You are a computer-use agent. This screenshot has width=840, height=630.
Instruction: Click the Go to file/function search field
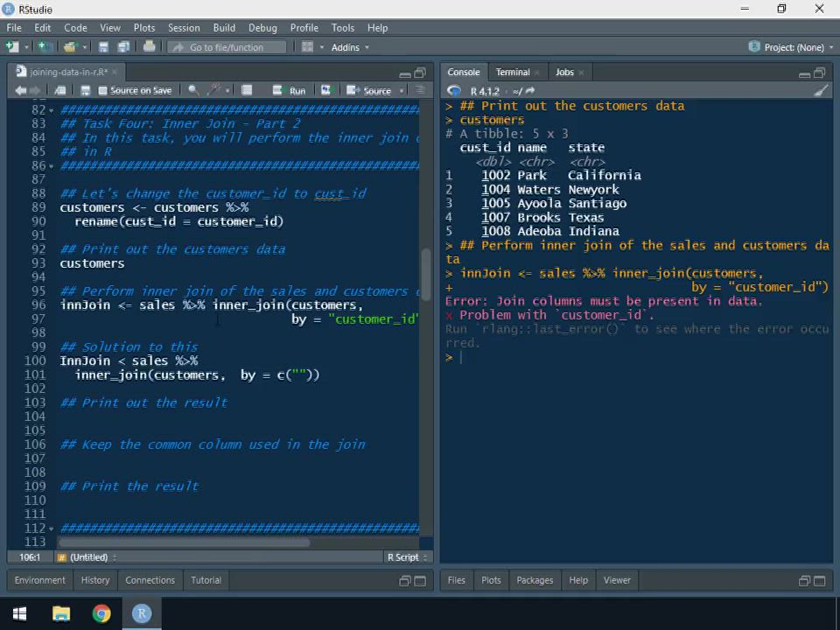227,47
